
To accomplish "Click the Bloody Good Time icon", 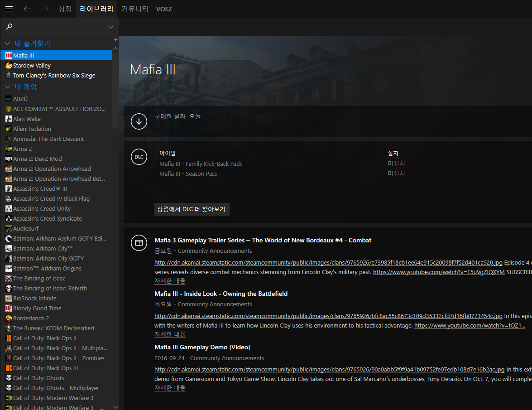I will click(9, 309).
